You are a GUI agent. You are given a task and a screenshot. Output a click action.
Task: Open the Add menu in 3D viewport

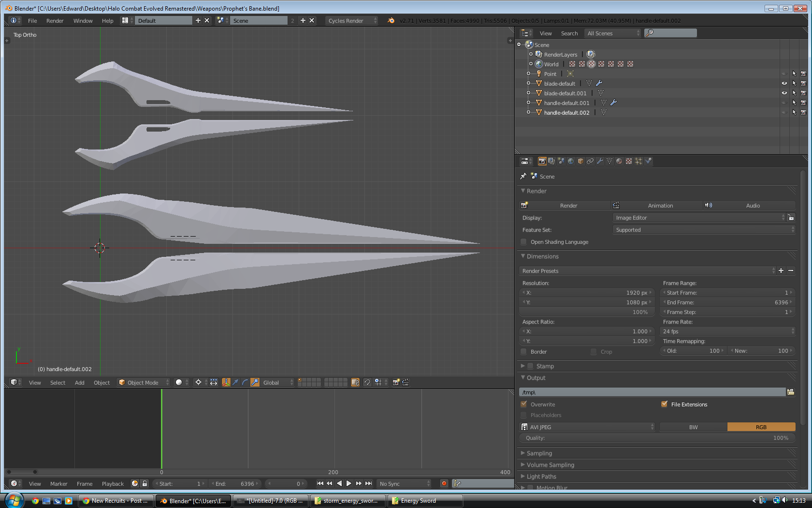80,383
